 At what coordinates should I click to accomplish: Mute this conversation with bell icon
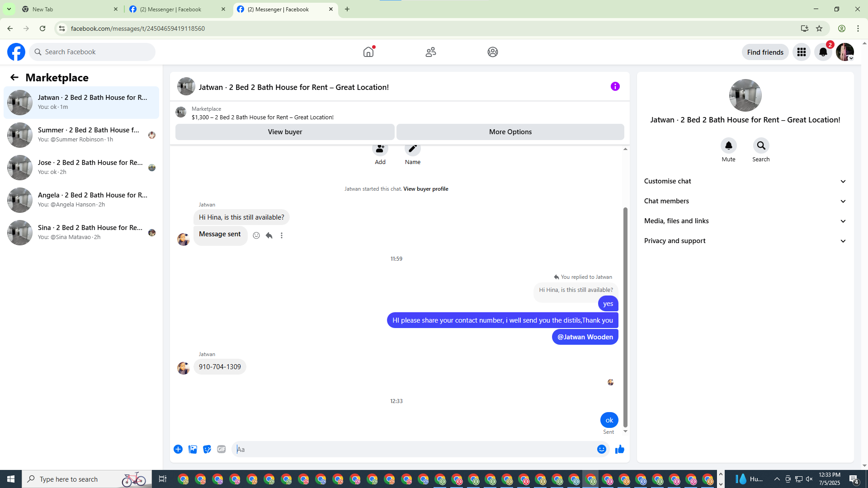pyautogui.click(x=728, y=145)
